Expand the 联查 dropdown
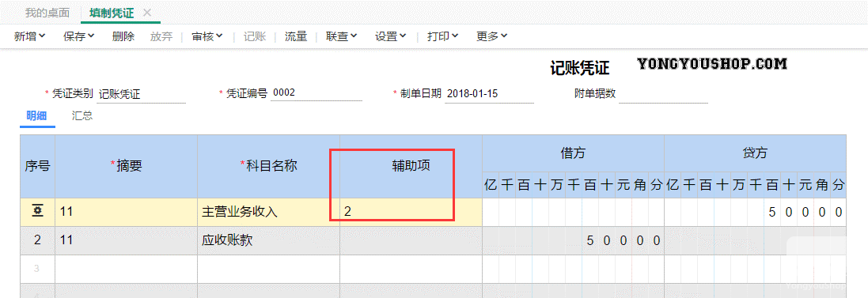Image resolution: width=868 pixels, height=298 pixels. click(x=342, y=36)
